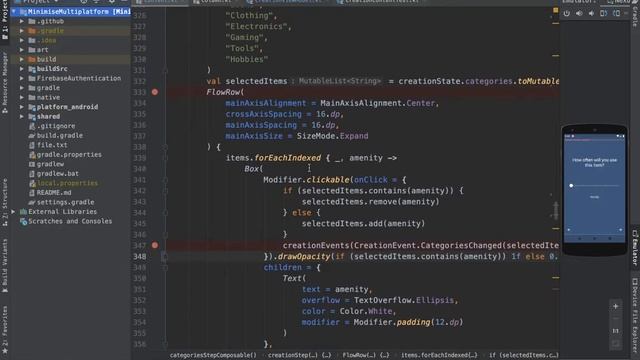The width and height of the screenshot is (640, 360).
Task: Open the Structure tool window tab
Action: click(5, 202)
